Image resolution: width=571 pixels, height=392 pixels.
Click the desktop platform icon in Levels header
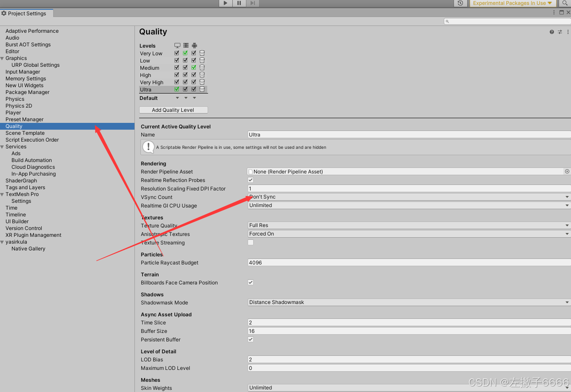click(x=177, y=45)
